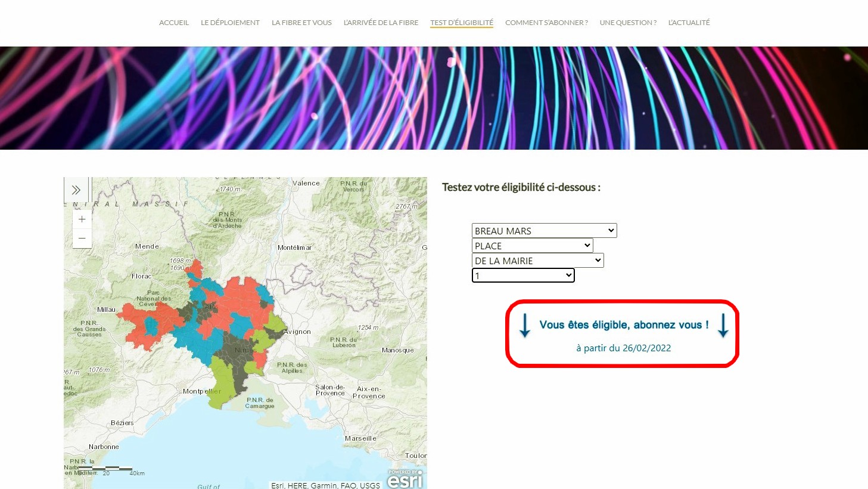This screenshot has height=489, width=868.
Task: Click Manosque label on the map
Action: (397, 350)
